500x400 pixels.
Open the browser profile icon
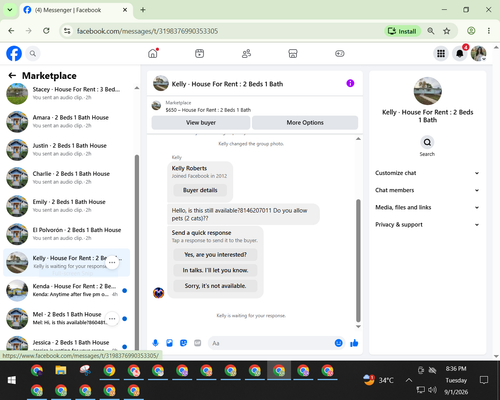tap(471, 31)
